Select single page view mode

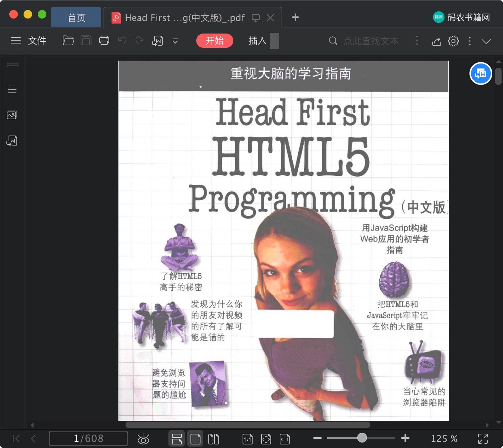pyautogui.click(x=195, y=439)
